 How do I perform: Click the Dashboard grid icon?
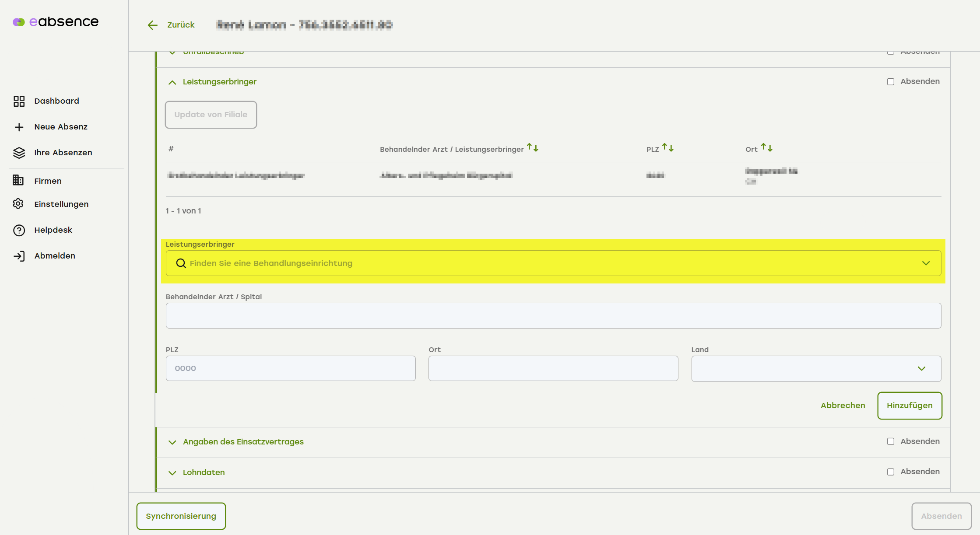(x=19, y=101)
